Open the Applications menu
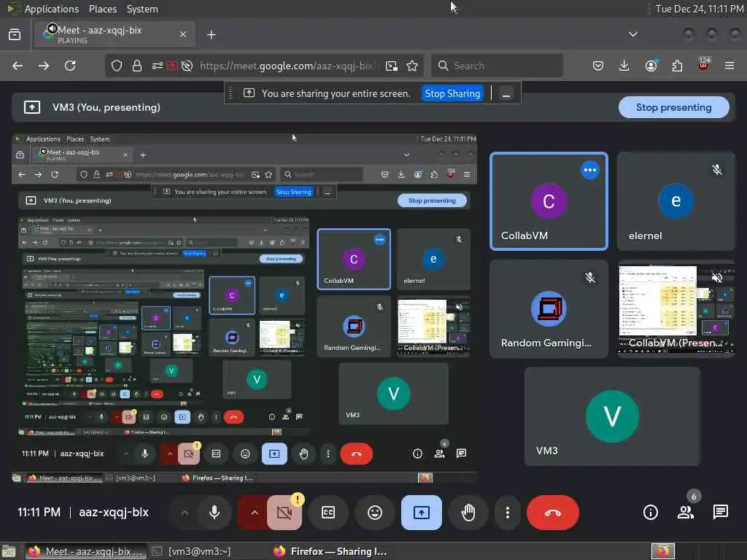The image size is (747, 560). pyautogui.click(x=52, y=9)
